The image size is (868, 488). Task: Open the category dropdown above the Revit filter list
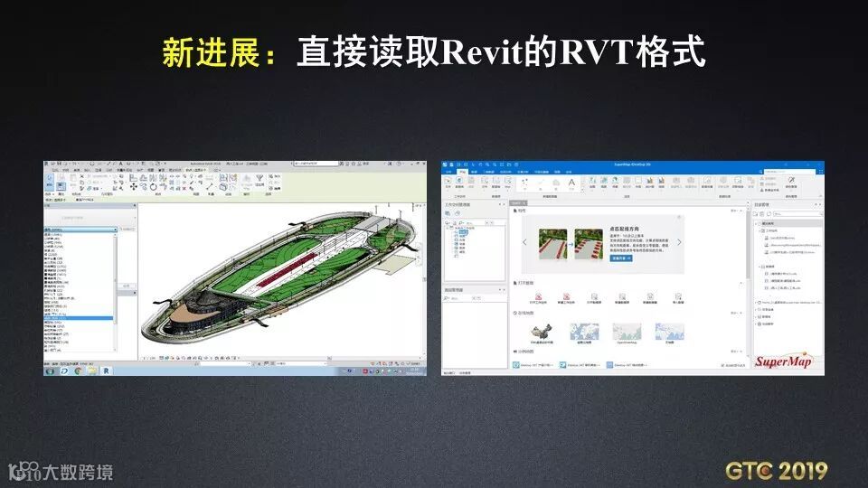pyautogui.click(x=80, y=229)
